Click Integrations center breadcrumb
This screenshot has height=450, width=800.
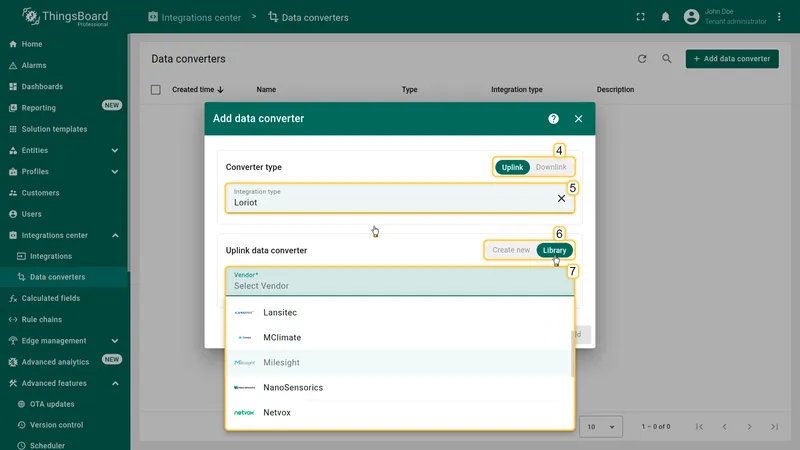pos(194,17)
